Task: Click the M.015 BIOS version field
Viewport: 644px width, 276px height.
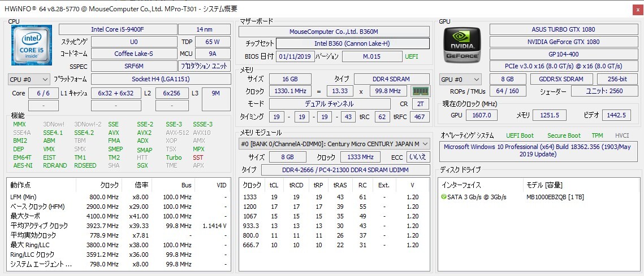Action: point(372,56)
